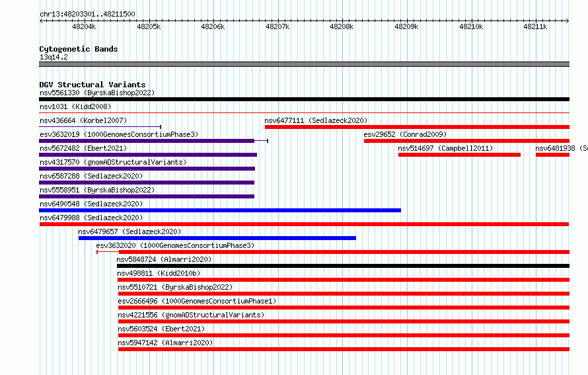Select the red nsv4221556 variant bar
Image resolution: width=588 pixels, height=375 pixels.
click(x=344, y=321)
